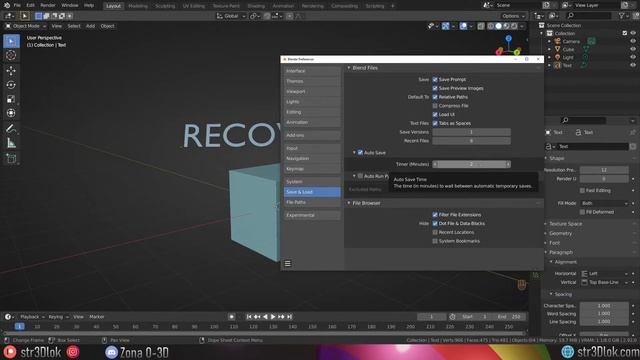The image size is (640, 360).
Task: Click the Cube object in the outliner
Action: click(569, 49)
